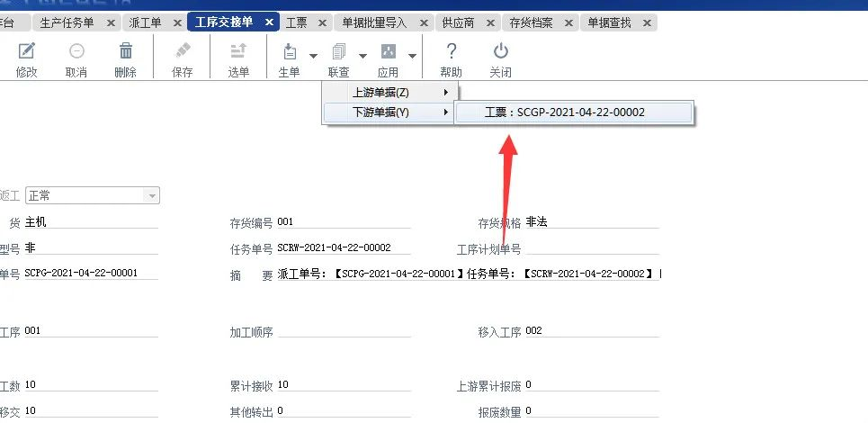Open the 返工 正常 combo box
Viewport: 868px width, 423px height.
92,195
